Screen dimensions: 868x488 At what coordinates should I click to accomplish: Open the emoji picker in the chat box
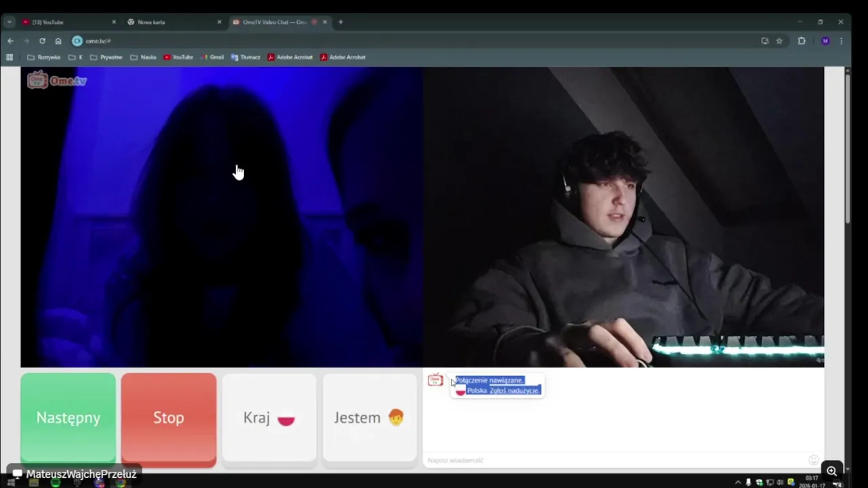pyautogui.click(x=814, y=460)
